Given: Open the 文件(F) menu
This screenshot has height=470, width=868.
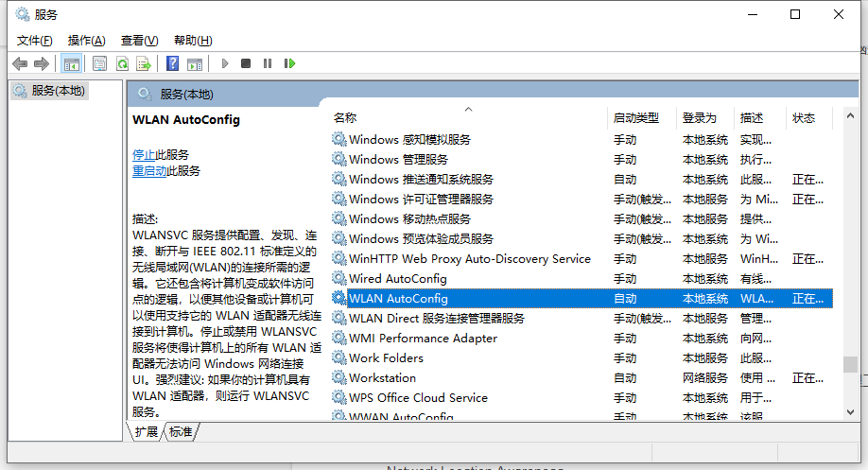Looking at the screenshot, I should click(x=34, y=41).
